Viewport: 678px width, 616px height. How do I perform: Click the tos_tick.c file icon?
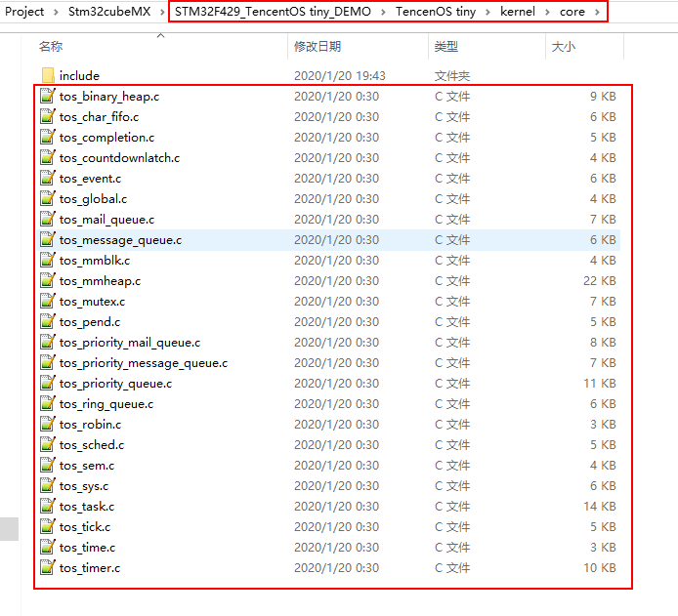(48, 527)
